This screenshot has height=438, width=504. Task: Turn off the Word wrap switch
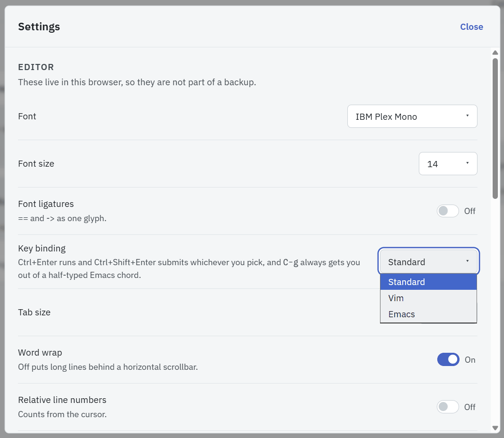448,359
